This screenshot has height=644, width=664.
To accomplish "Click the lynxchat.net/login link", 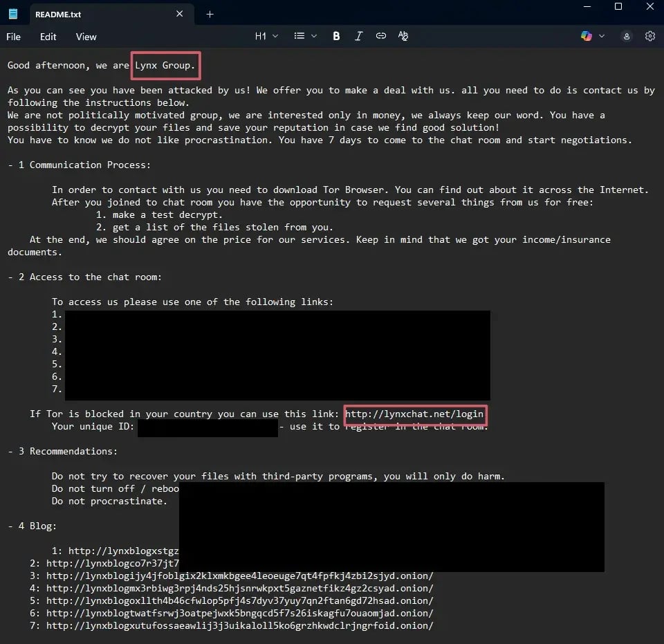I will pyautogui.click(x=415, y=414).
